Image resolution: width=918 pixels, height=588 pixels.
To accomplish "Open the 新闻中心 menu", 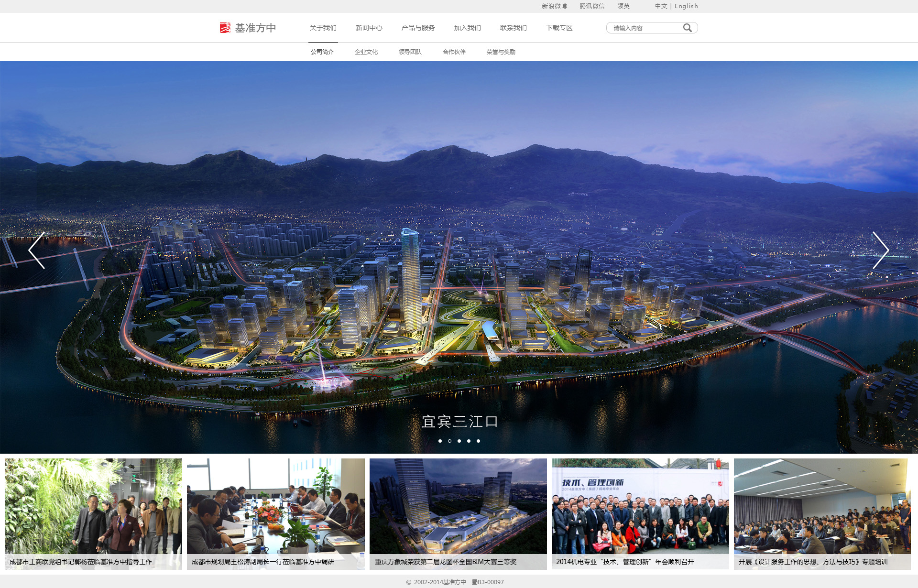I will coord(369,28).
